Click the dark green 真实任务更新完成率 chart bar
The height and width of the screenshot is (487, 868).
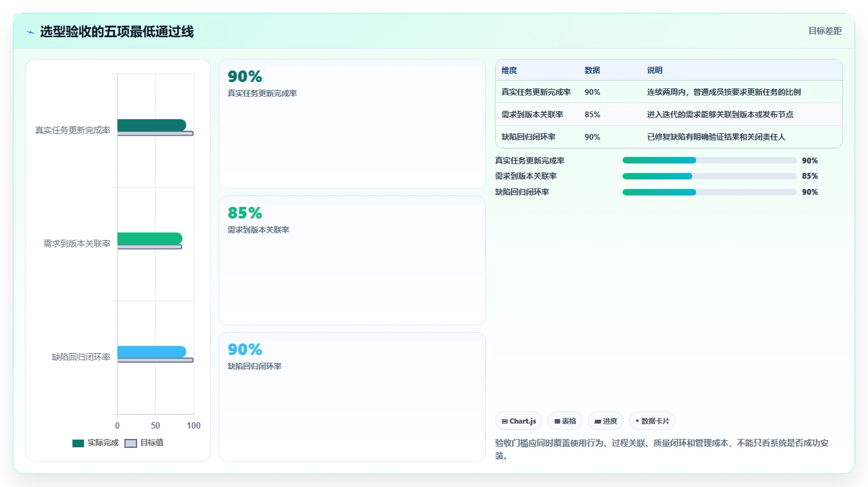pyautogui.click(x=151, y=125)
